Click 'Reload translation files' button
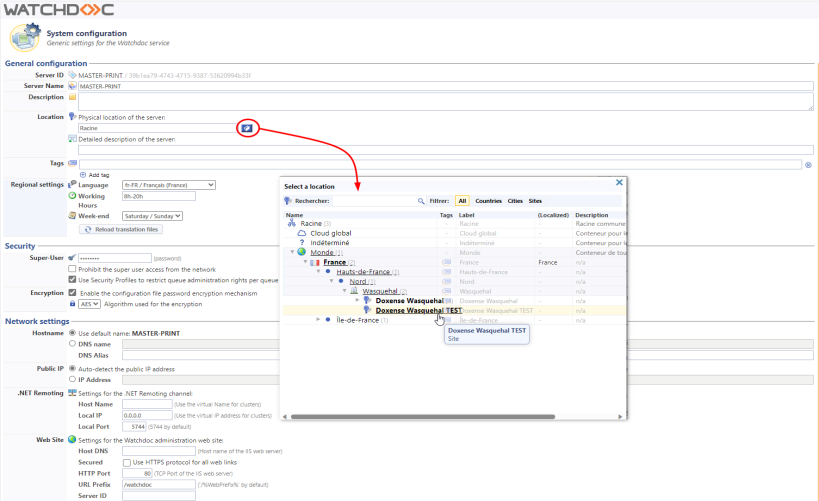The width and height of the screenshot is (819, 501). [120, 229]
